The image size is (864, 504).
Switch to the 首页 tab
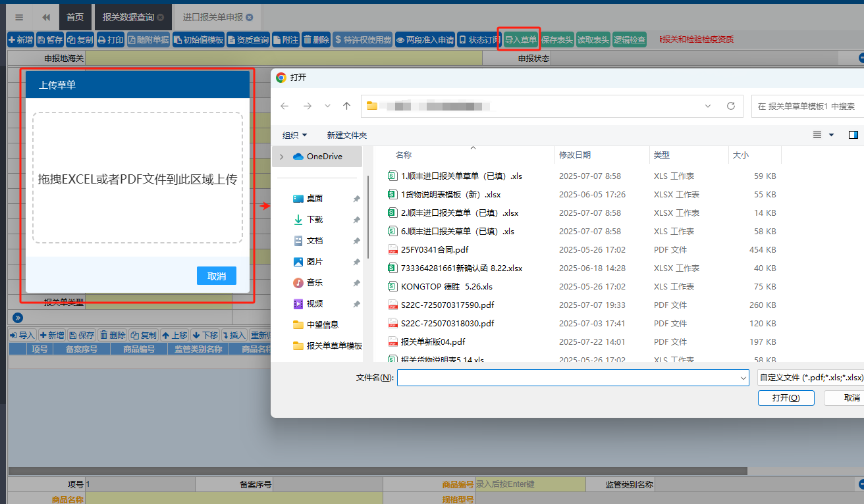pyautogui.click(x=75, y=17)
